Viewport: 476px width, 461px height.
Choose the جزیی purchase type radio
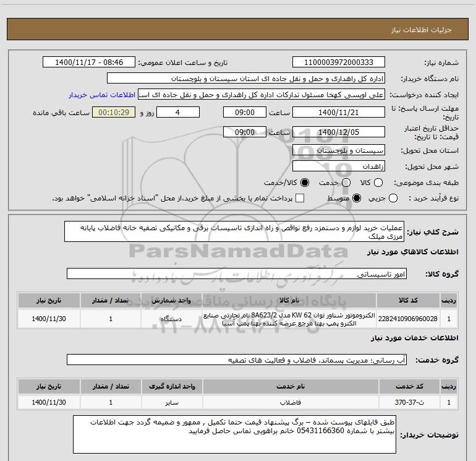(x=393, y=198)
